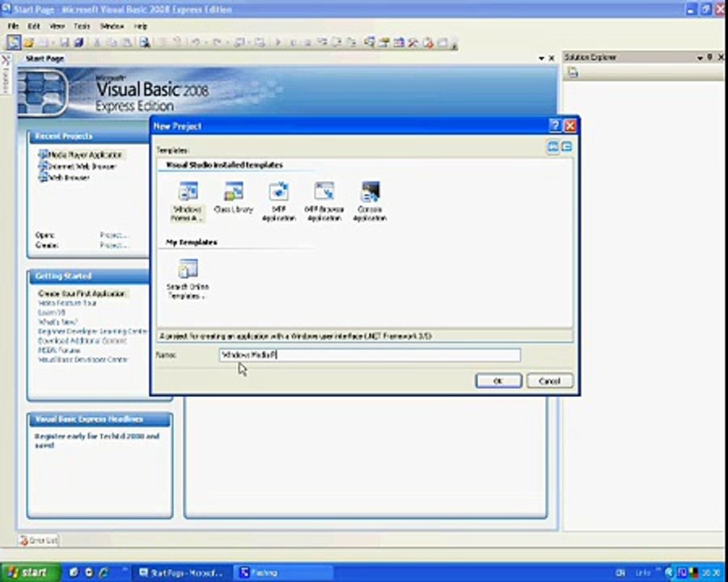Viewport: 728px width, 582px height.
Task: Click the Solution Explorer panel toolbar icon
Action: coord(573,72)
